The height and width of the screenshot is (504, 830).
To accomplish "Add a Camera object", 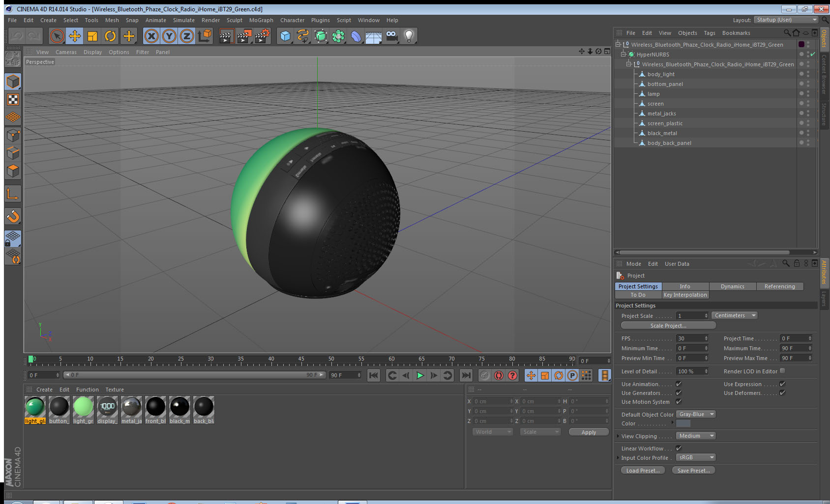I will pyautogui.click(x=391, y=36).
